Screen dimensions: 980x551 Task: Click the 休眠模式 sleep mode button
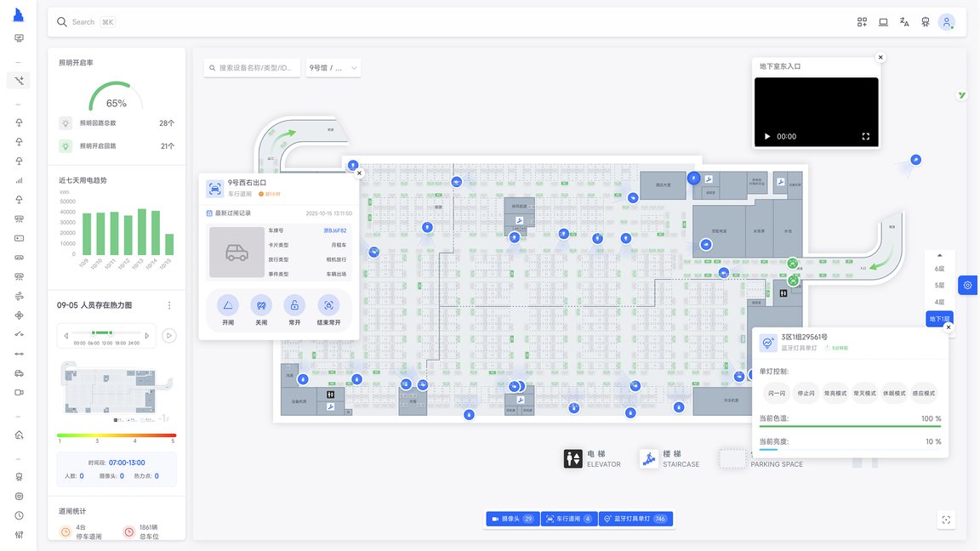pyautogui.click(x=894, y=394)
